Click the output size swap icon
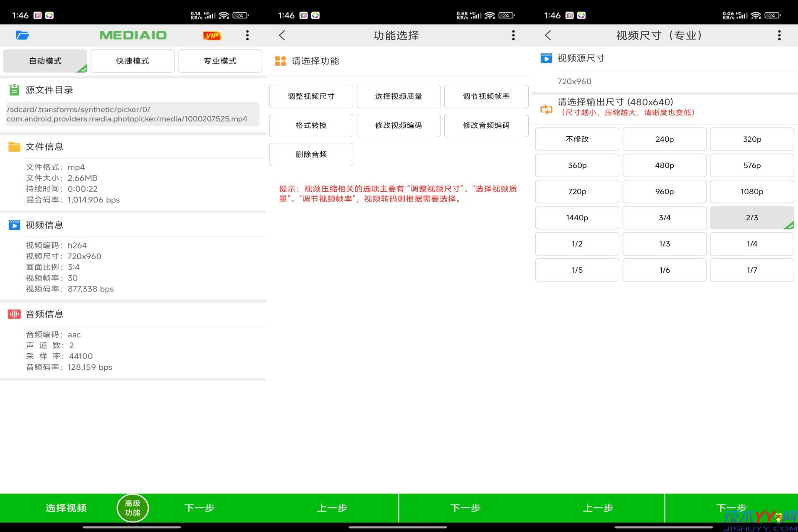Screen dimensions: 798x532 coord(547,109)
